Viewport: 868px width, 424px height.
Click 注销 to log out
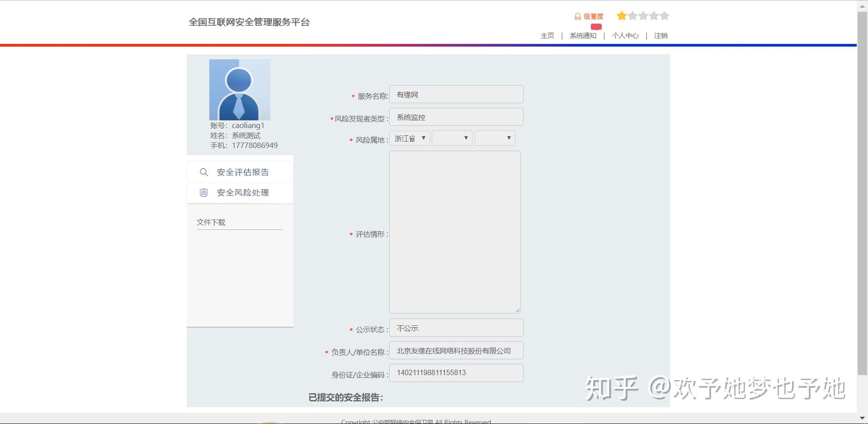(x=660, y=36)
